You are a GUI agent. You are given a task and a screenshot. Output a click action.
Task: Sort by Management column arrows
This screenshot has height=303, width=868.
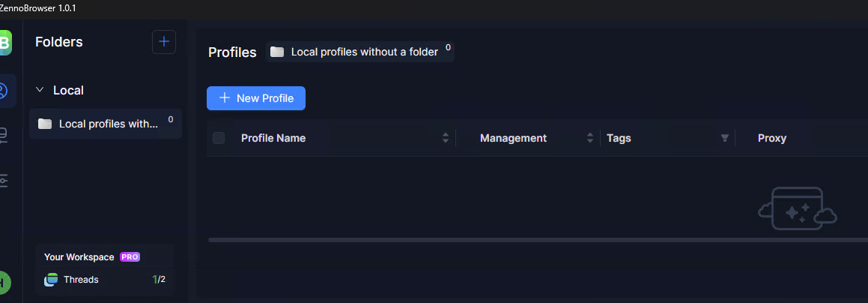pyautogui.click(x=590, y=138)
